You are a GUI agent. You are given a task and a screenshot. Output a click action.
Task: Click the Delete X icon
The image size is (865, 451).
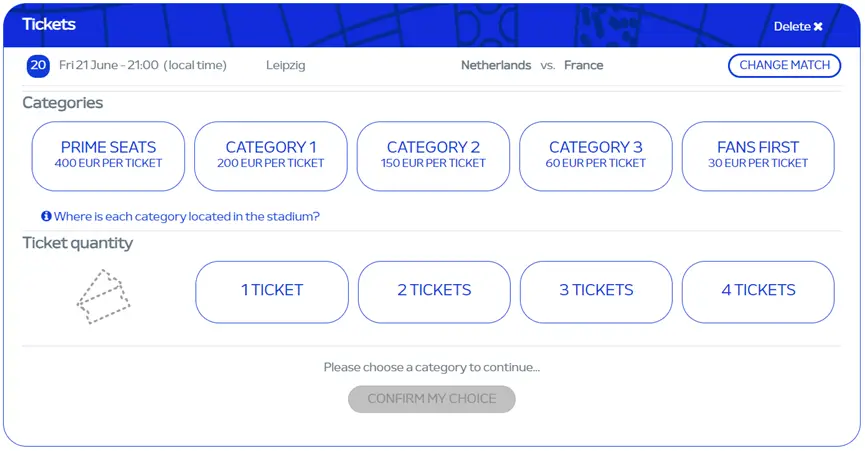(818, 26)
